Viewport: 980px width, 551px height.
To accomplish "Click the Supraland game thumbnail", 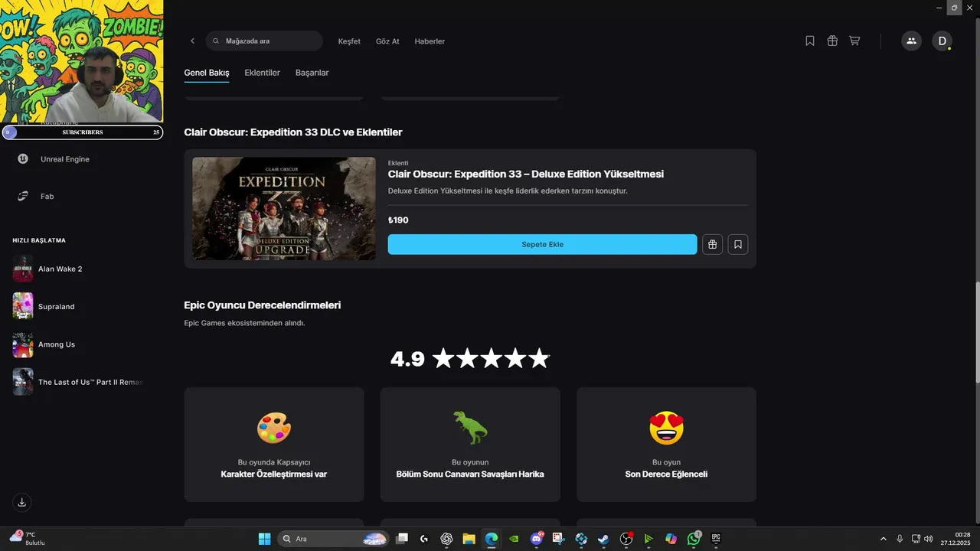I will 23,306.
